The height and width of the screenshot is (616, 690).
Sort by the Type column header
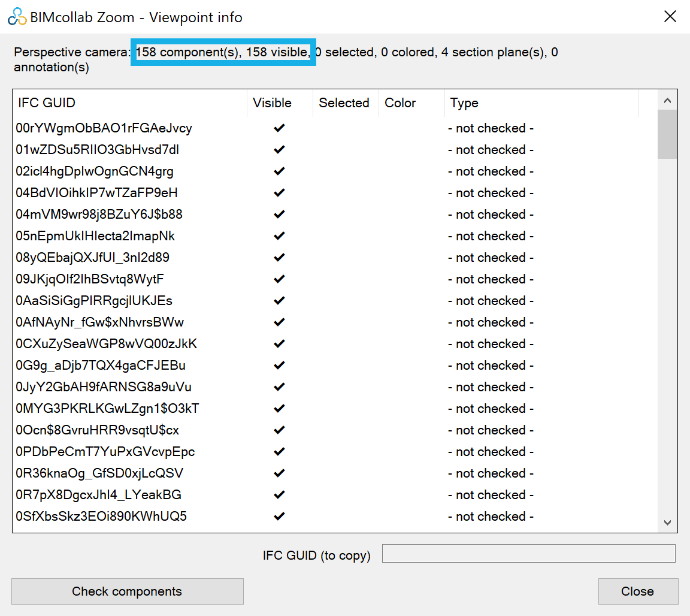pos(541,103)
